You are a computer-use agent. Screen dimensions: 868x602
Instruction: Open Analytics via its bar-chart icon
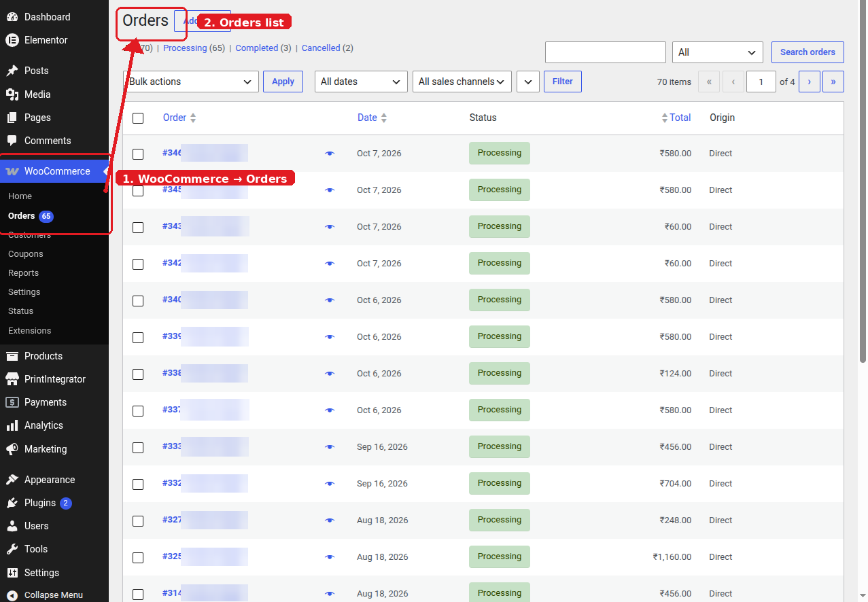pyautogui.click(x=12, y=425)
